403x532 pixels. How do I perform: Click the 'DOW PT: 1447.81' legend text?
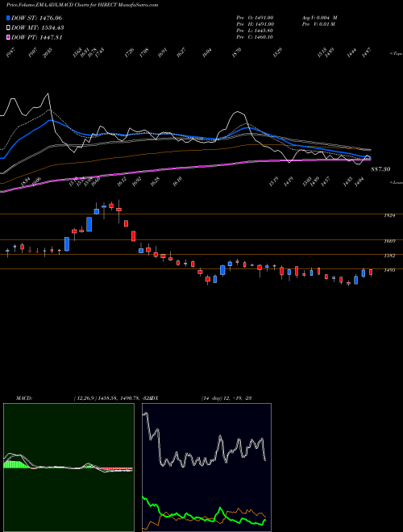coord(36,38)
